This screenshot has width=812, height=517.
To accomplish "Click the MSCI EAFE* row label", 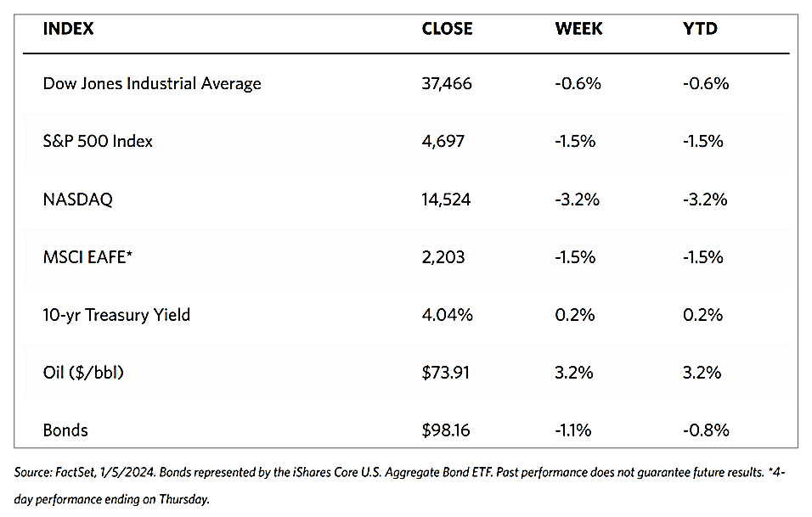I will coord(87,257).
